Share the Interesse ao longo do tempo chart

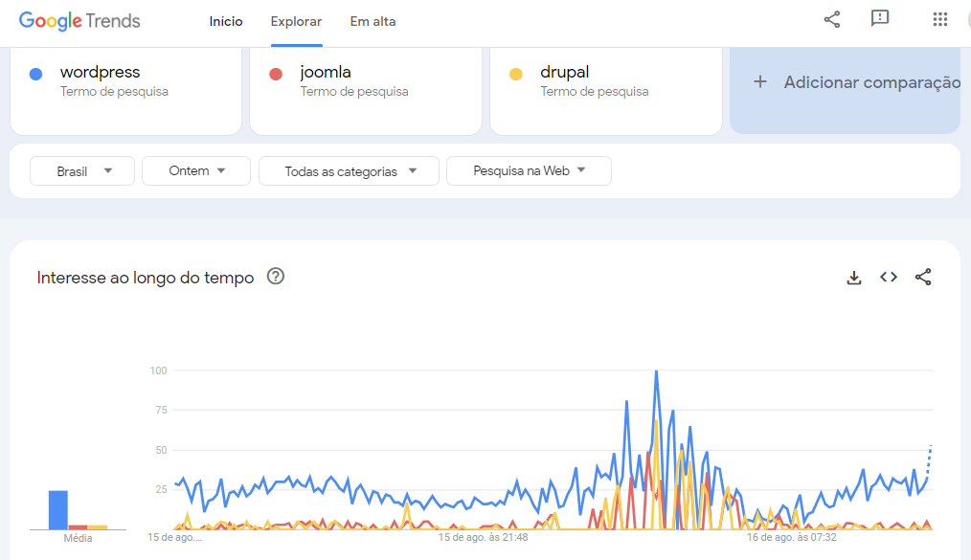922,277
